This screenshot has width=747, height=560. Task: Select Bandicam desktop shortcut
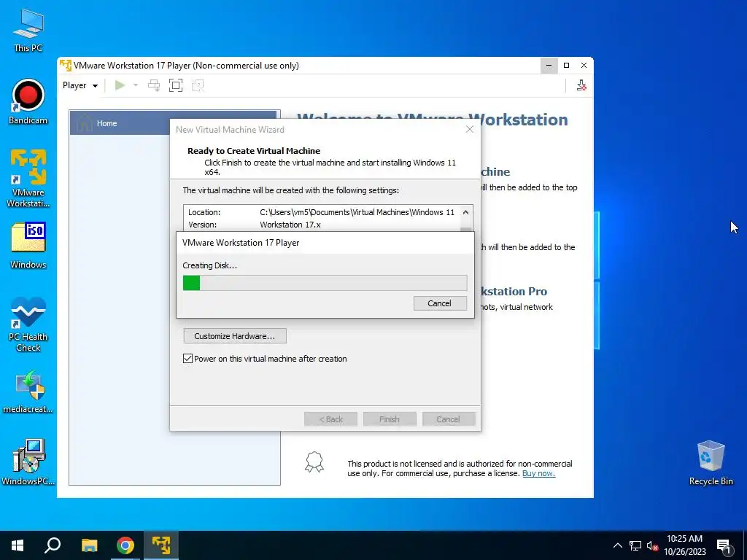pyautogui.click(x=28, y=102)
